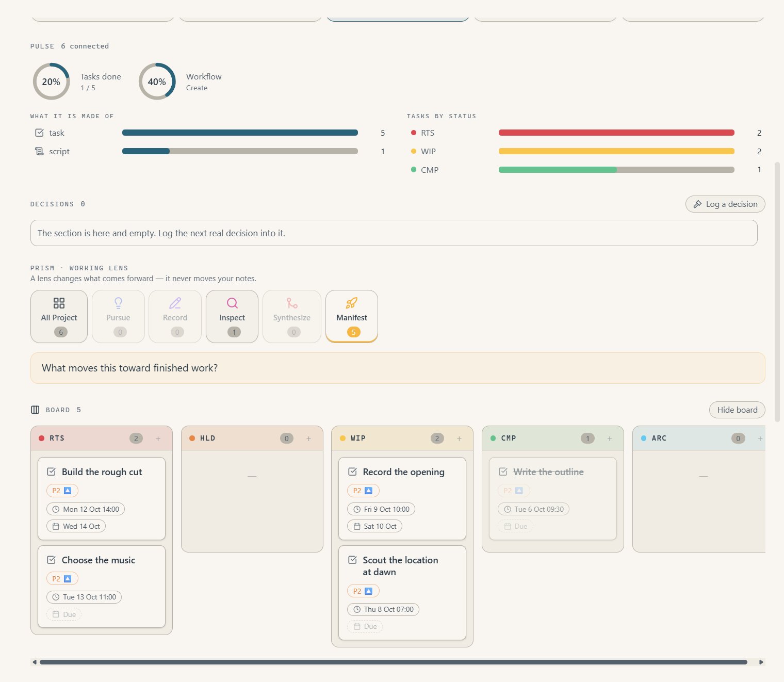Viewport: 784px width, 682px height.
Task: Click the yellow WIP status bar
Action: pos(616,151)
